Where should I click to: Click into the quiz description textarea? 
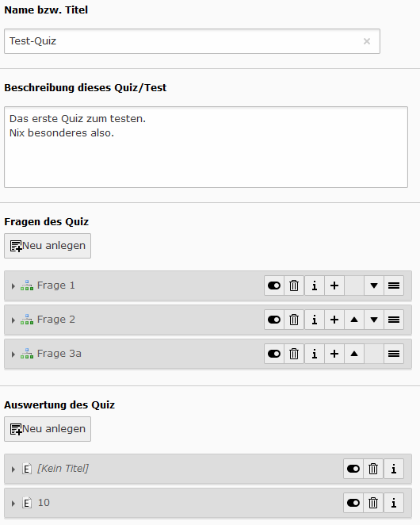coord(206,147)
